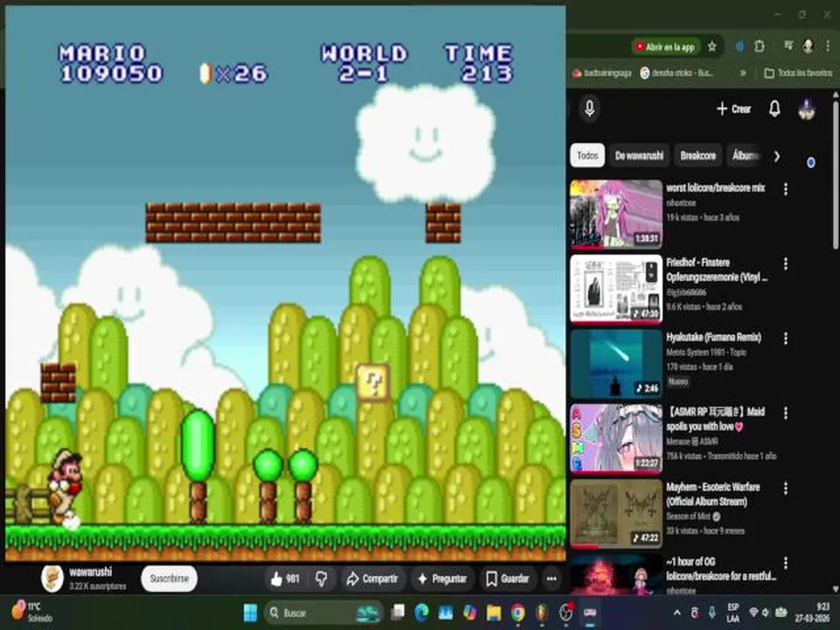The width and height of the screenshot is (840, 630).
Task: Click the Suscribirse button
Action: [x=169, y=578]
